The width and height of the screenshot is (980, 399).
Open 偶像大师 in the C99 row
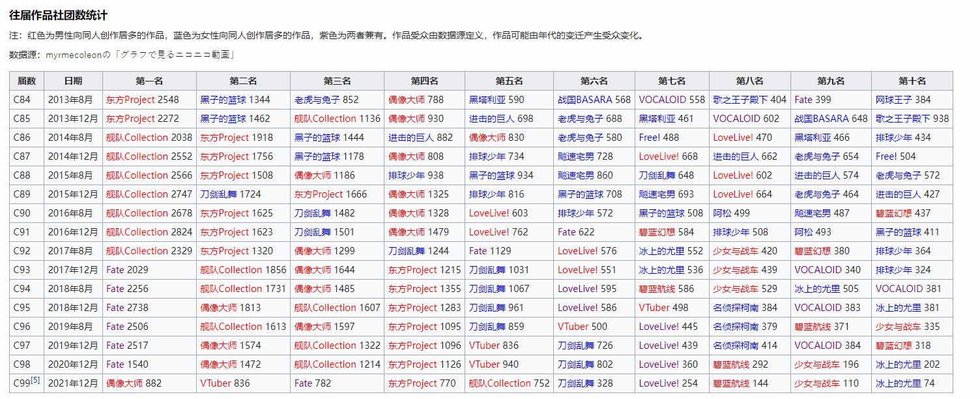124,383
